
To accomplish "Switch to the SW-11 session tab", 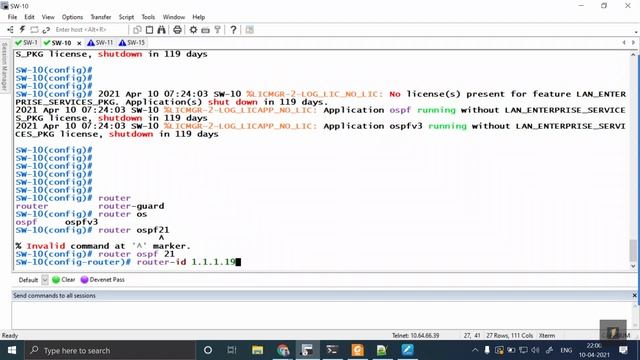I will pyautogui.click(x=100, y=42).
